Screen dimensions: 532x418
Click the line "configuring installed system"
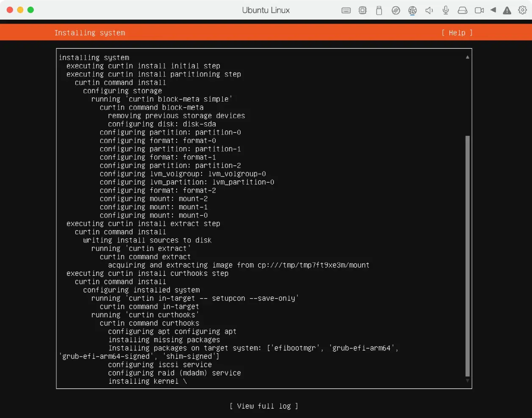pyautogui.click(x=141, y=290)
